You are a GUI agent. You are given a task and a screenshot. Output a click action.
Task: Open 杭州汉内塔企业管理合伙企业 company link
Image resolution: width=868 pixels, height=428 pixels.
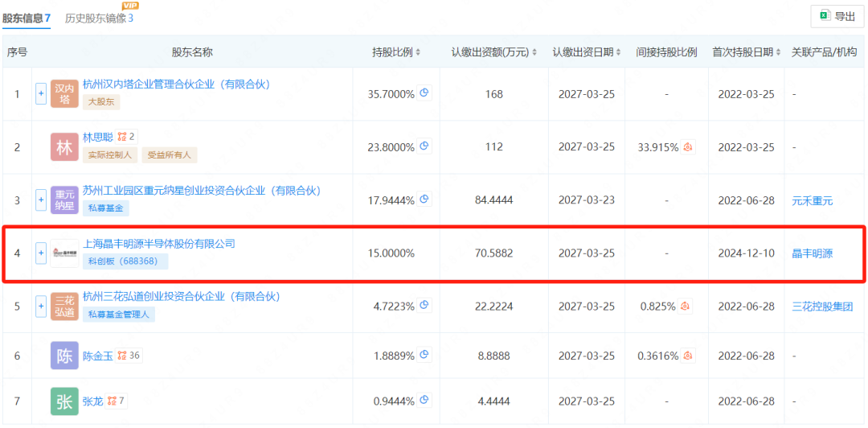(x=176, y=84)
